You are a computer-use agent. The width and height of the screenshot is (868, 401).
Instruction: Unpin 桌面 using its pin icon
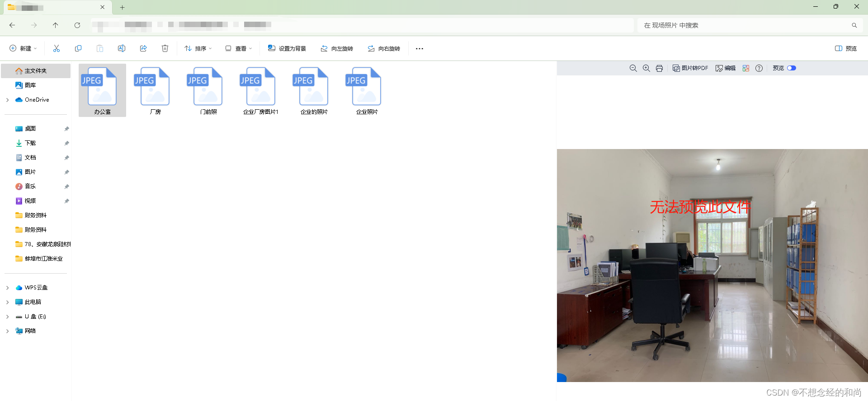[x=67, y=129]
